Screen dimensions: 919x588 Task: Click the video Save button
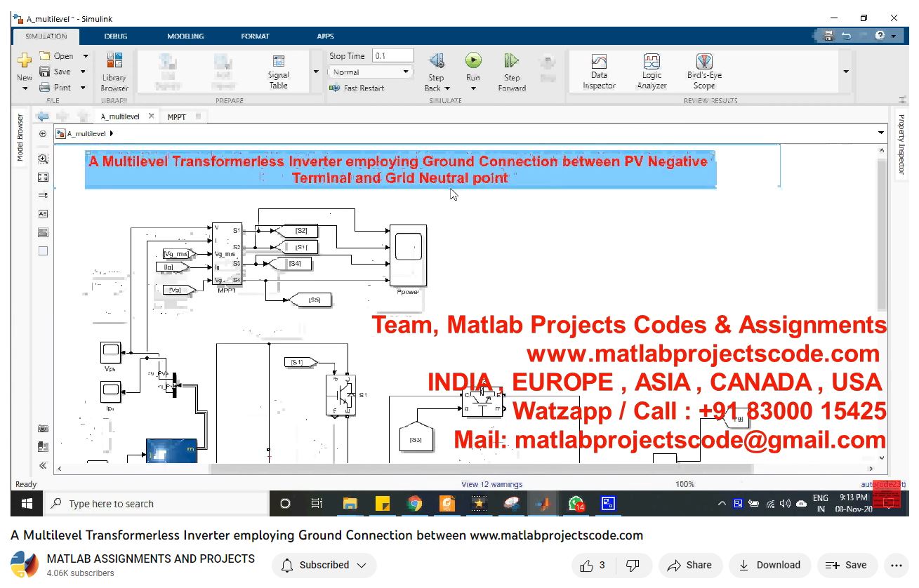click(847, 565)
